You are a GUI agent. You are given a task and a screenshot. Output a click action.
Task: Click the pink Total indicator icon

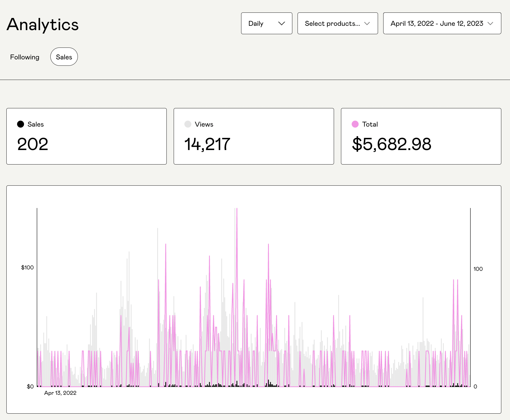[x=355, y=124]
